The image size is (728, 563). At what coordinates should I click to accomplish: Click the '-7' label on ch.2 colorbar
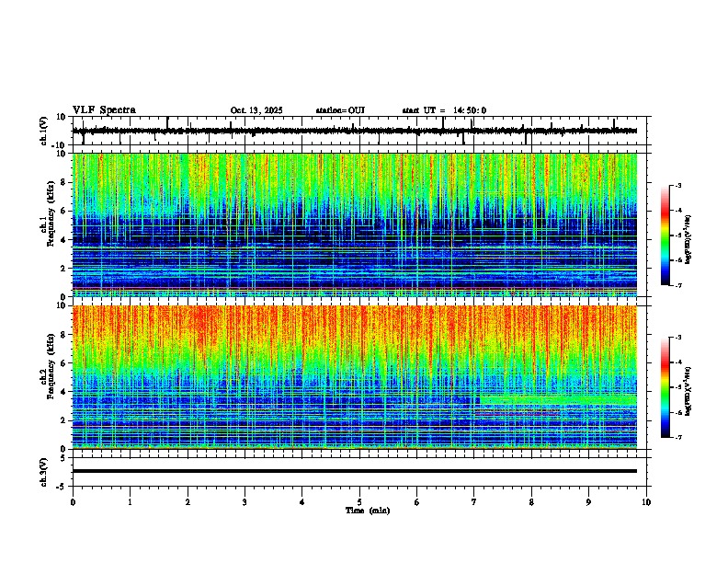pyautogui.click(x=678, y=437)
